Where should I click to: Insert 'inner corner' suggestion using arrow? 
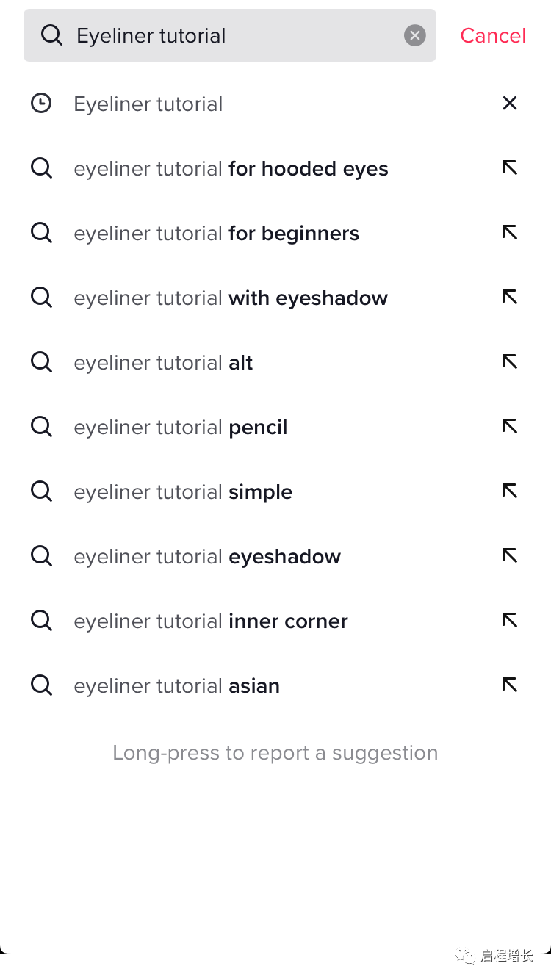click(510, 621)
